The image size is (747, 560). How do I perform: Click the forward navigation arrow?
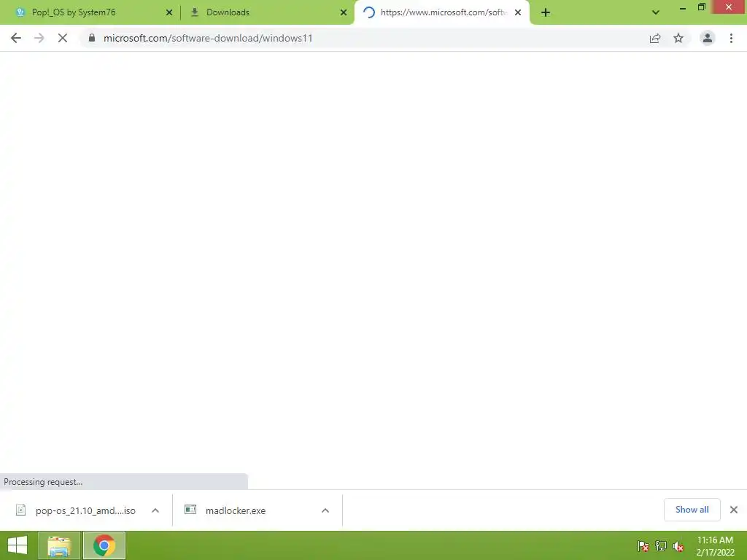[39, 38]
